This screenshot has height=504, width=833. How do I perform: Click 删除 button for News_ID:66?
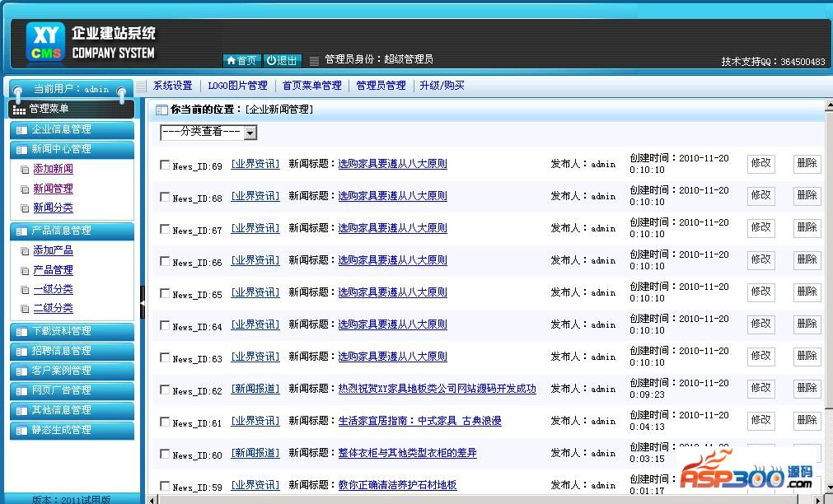(807, 259)
